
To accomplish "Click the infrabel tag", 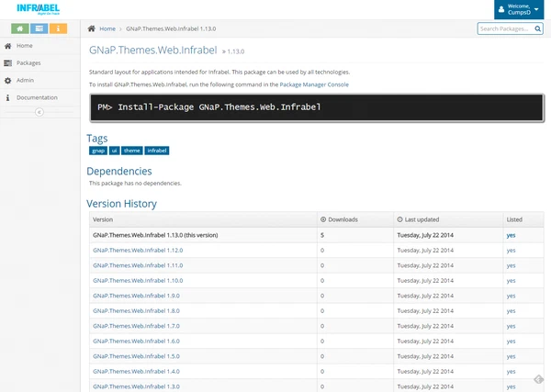I will (x=157, y=151).
